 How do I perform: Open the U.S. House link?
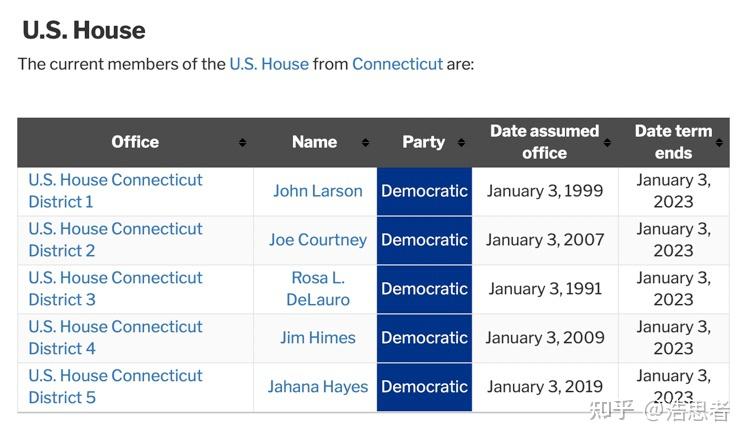click(269, 64)
